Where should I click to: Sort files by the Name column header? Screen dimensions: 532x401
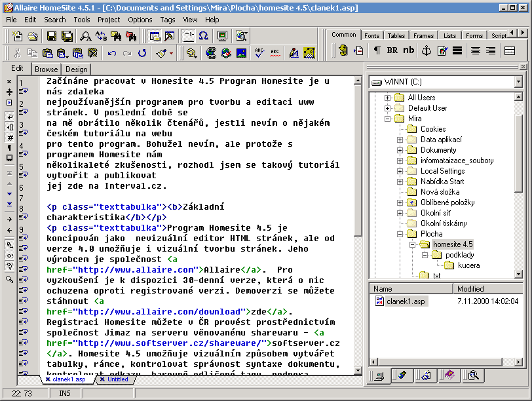point(411,289)
